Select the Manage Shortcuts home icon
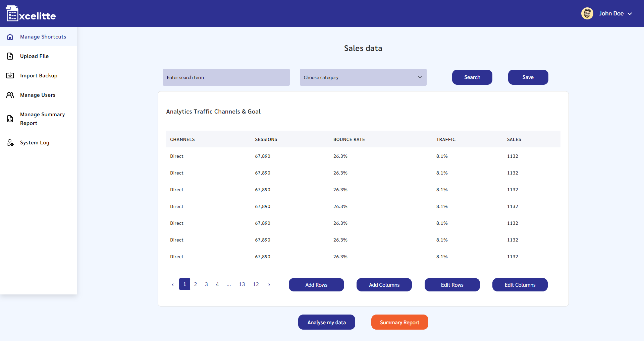The height and width of the screenshot is (341, 644). (x=10, y=37)
